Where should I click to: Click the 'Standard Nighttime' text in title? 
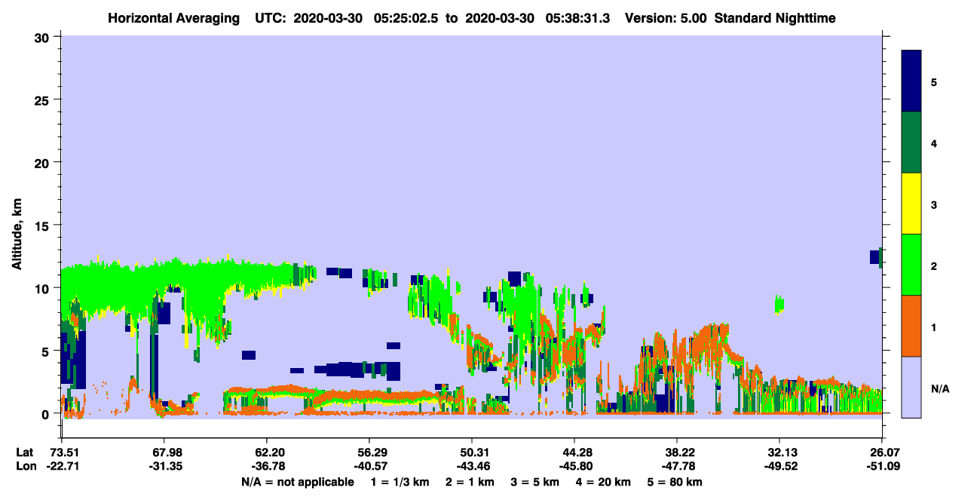click(x=775, y=17)
